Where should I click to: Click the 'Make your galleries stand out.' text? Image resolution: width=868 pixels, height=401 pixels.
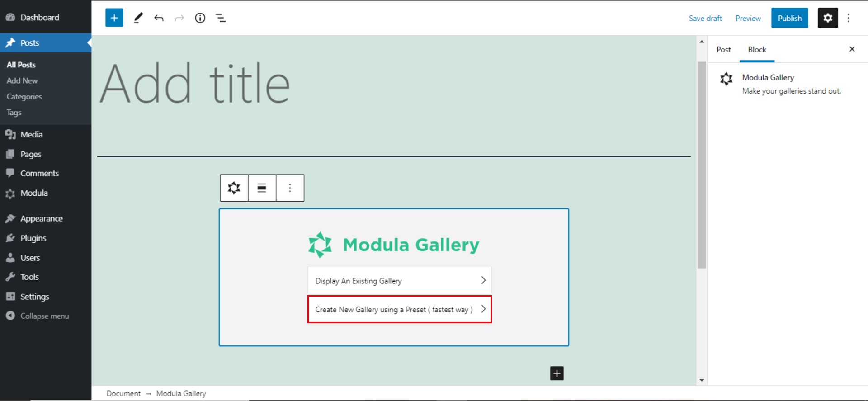[792, 91]
